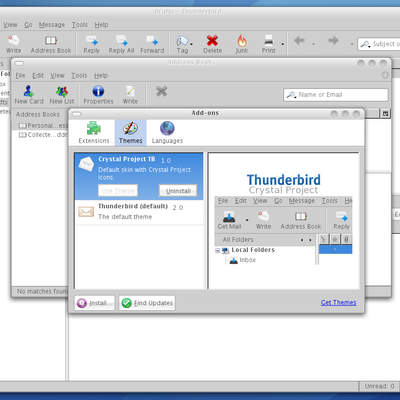Create a New Card in Address Book
This screenshot has width=400, height=400.
tap(29, 95)
